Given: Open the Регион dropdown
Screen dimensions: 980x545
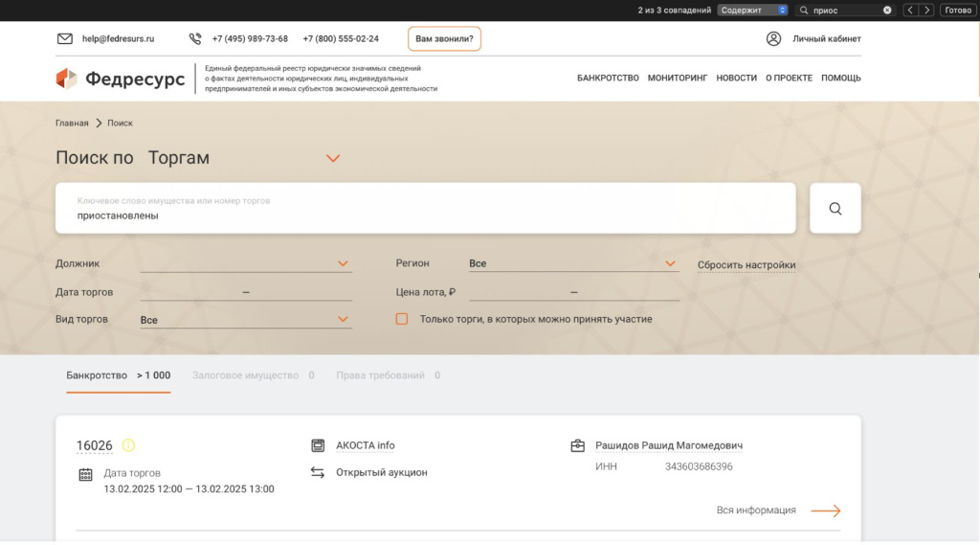Looking at the screenshot, I should (x=670, y=263).
